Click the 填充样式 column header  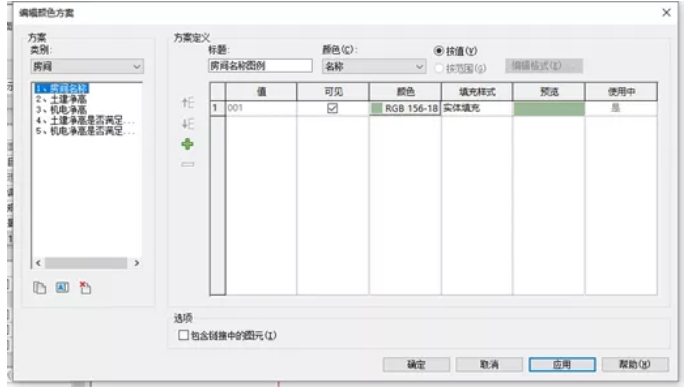[x=477, y=91]
